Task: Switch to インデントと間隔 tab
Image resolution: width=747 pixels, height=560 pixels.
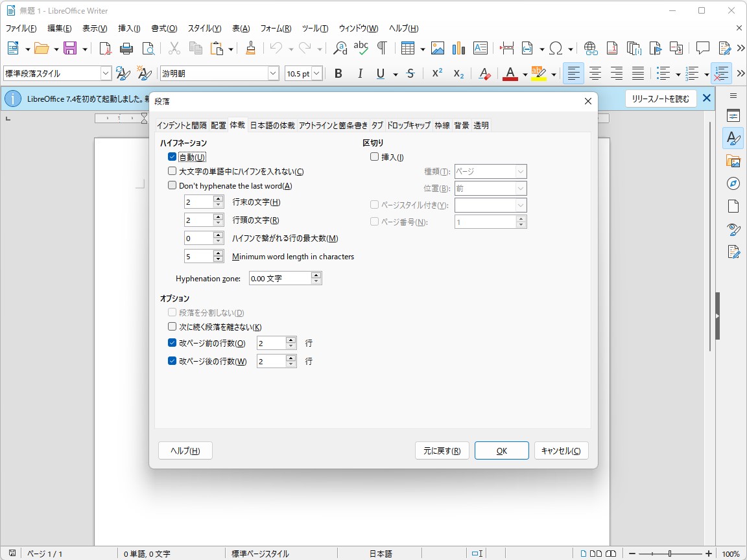Action: point(182,125)
